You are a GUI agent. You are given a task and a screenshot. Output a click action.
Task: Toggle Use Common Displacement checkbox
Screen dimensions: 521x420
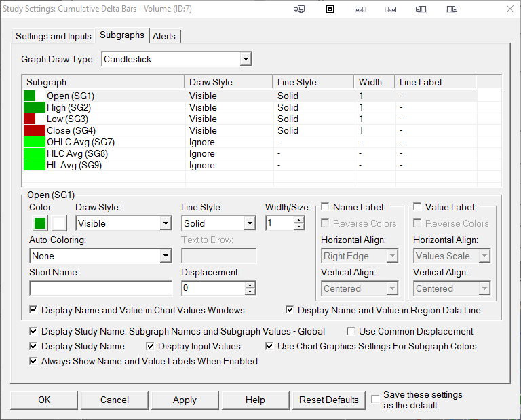pyautogui.click(x=351, y=332)
